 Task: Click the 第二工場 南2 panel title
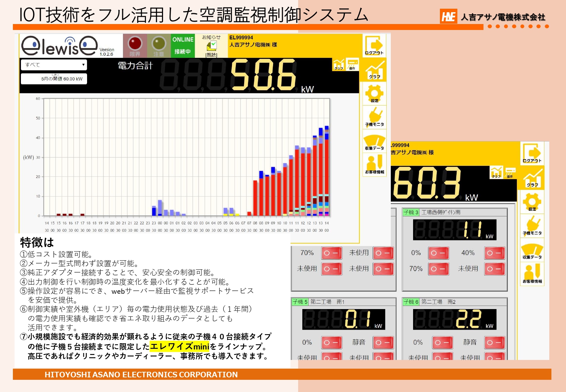coord(439,302)
